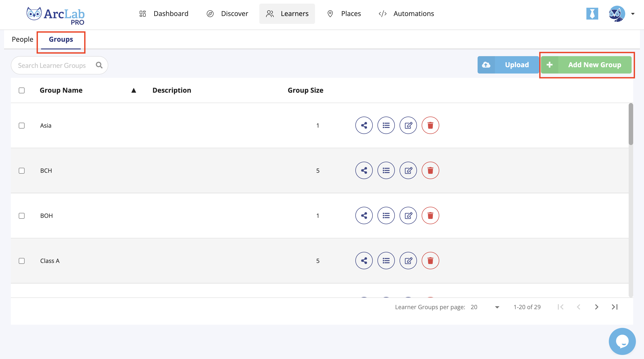Edit the BOH group
Image resolution: width=644 pixels, height=359 pixels.
point(408,216)
